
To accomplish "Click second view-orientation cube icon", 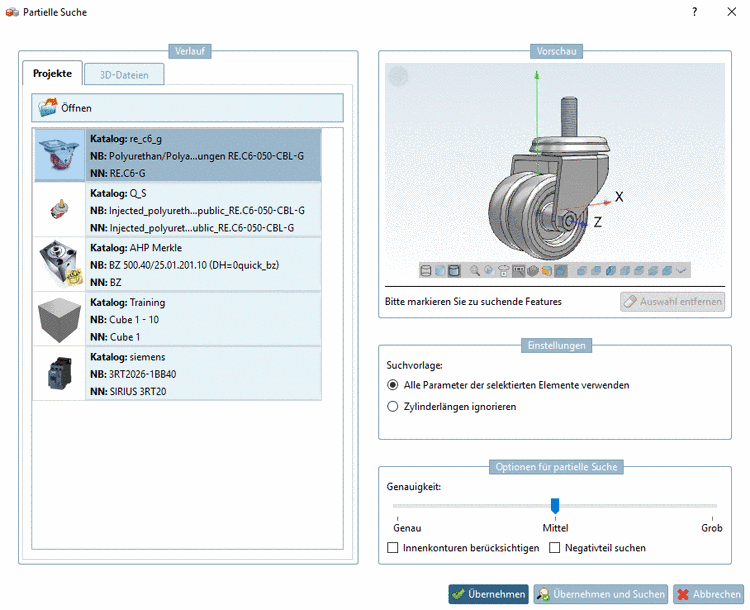I will 596,271.
